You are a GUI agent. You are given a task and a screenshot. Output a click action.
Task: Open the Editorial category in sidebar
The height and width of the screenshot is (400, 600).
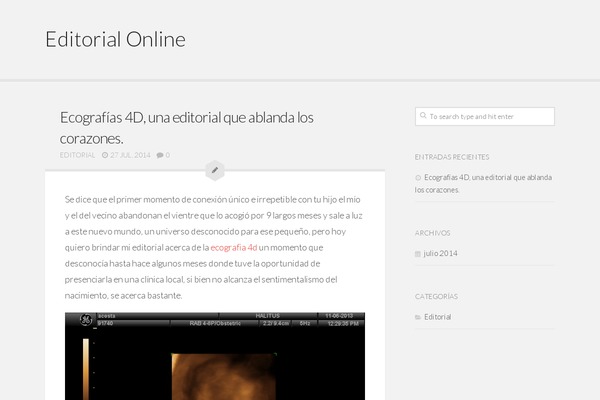(437, 317)
